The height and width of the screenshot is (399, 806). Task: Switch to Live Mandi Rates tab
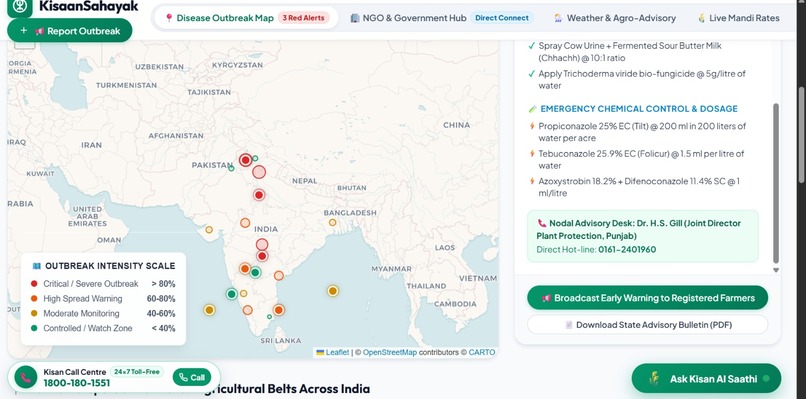[x=738, y=18]
